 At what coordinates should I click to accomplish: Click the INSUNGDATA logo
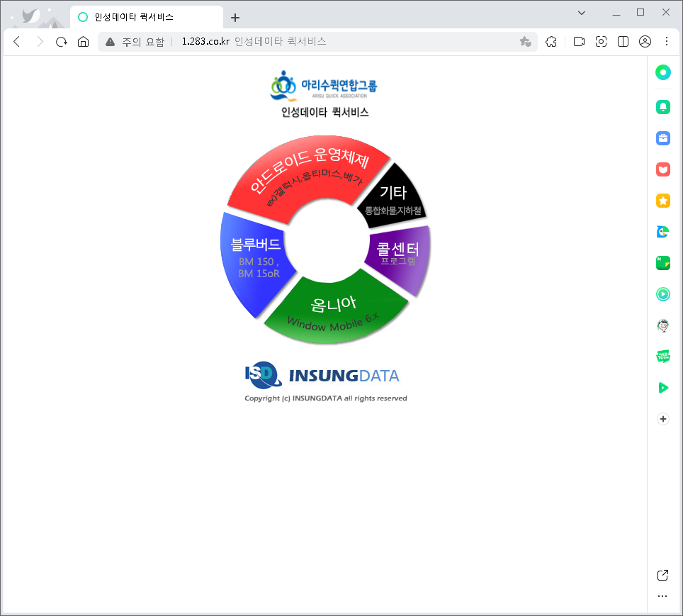322,375
